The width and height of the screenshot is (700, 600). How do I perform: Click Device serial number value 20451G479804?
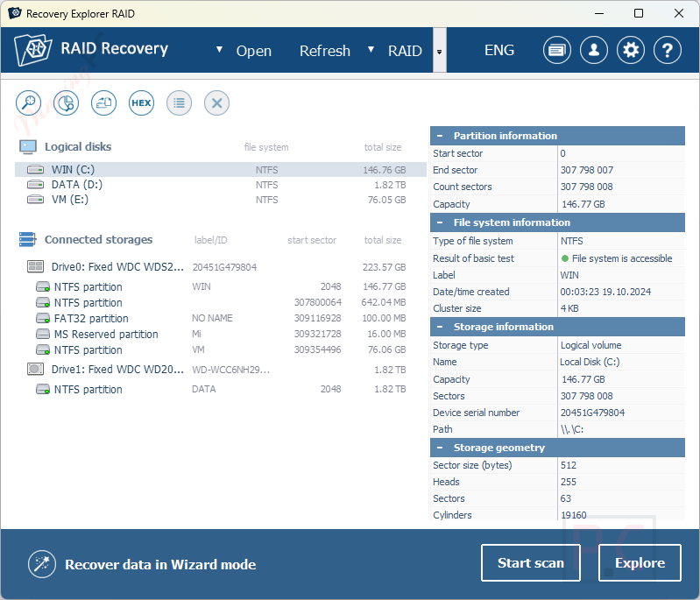coord(592,413)
